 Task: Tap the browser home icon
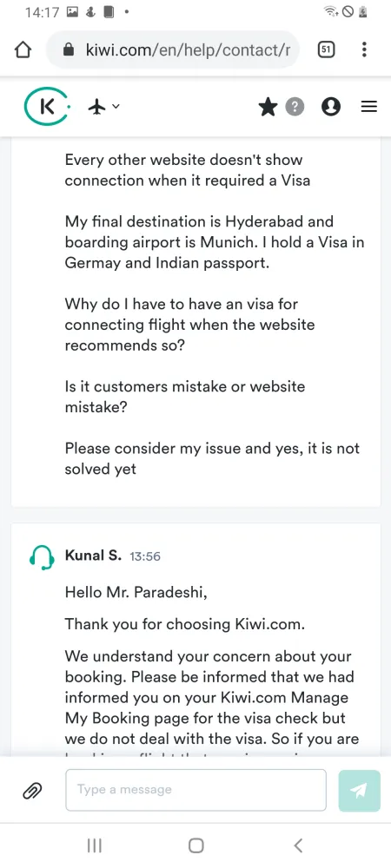coord(23,50)
